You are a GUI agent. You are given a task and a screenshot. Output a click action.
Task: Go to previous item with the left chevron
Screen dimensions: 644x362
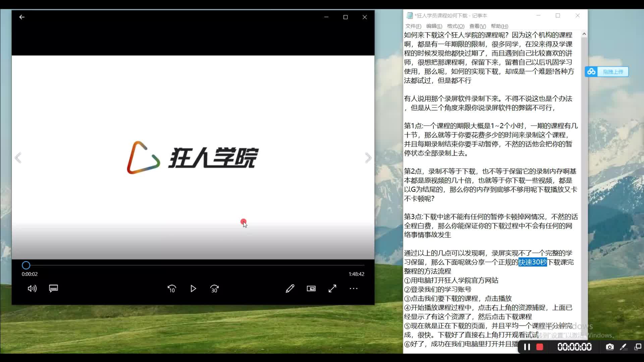click(x=18, y=158)
